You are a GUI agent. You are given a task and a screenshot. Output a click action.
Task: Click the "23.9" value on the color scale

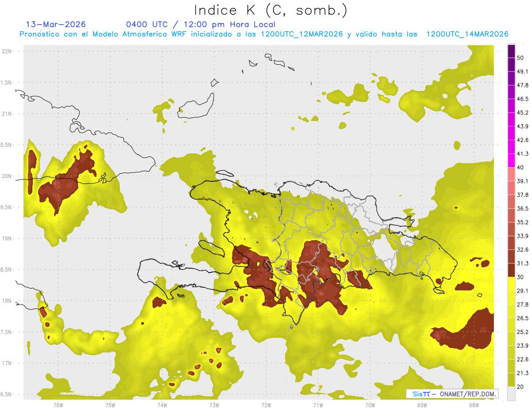tap(523, 346)
